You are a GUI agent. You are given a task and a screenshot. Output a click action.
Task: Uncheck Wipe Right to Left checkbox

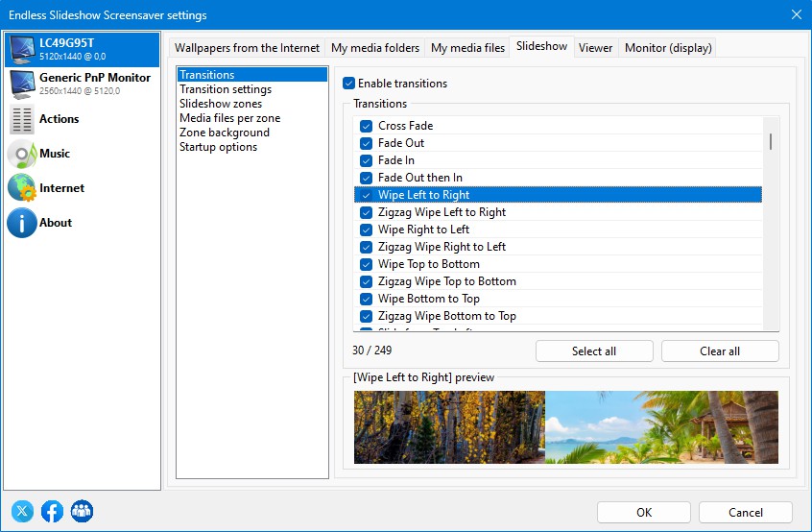(366, 230)
